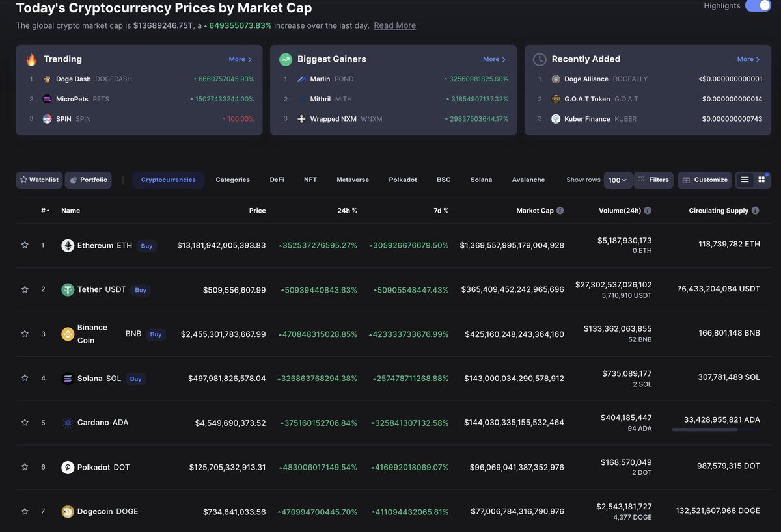Switch to list view icon
781x532 pixels.
tap(745, 180)
